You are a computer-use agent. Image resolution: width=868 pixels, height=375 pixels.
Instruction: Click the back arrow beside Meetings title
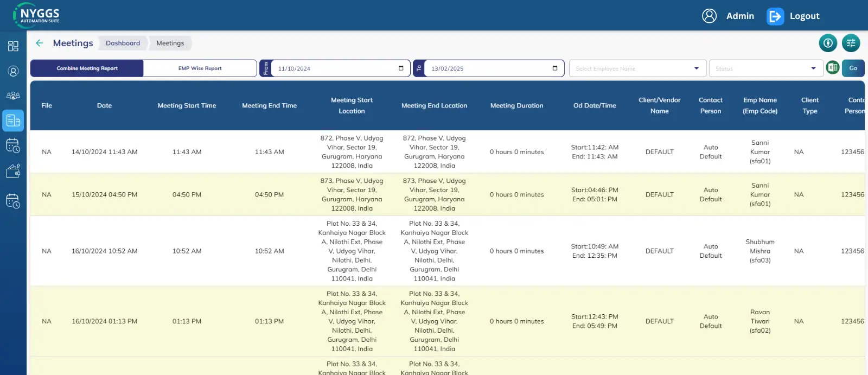click(39, 43)
